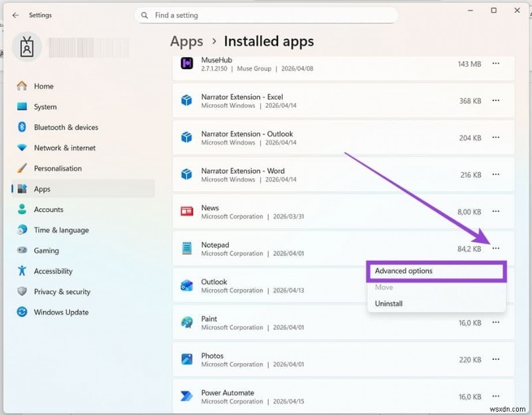
Task: Click the Personalisation paintbrush icon
Action: pyautogui.click(x=22, y=168)
